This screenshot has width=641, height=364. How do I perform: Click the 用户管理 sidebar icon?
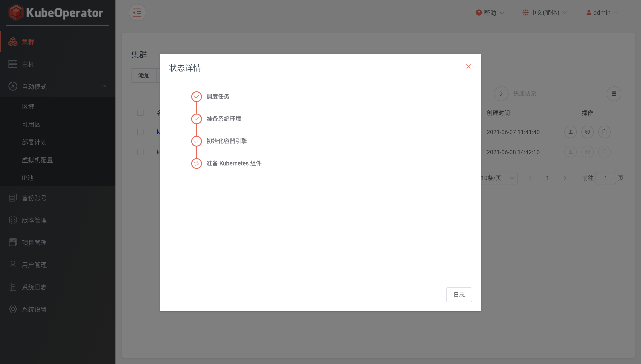click(x=13, y=264)
